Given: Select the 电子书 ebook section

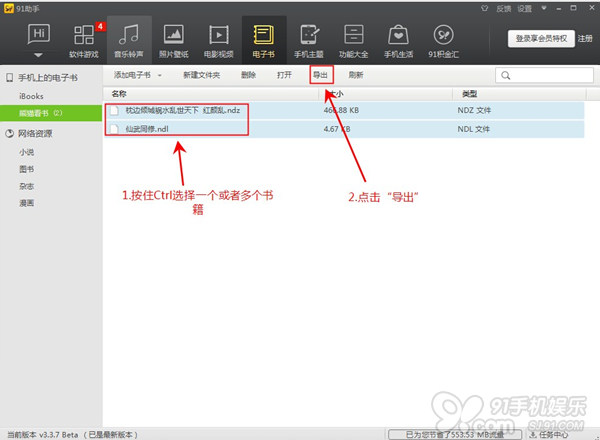Looking at the screenshot, I should pyautogui.click(x=264, y=41).
